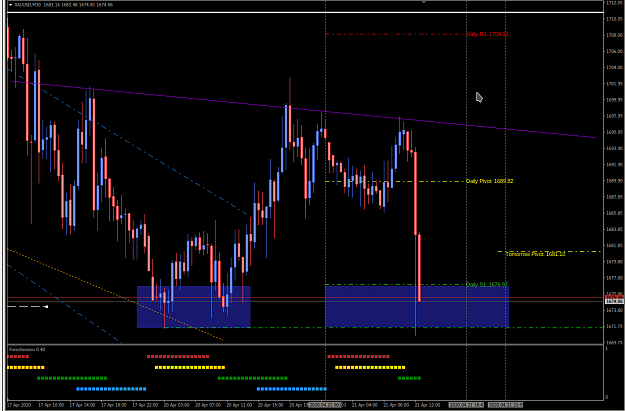Click the shortest green session dots segment
The width and height of the screenshot is (625, 411).
pos(409,378)
